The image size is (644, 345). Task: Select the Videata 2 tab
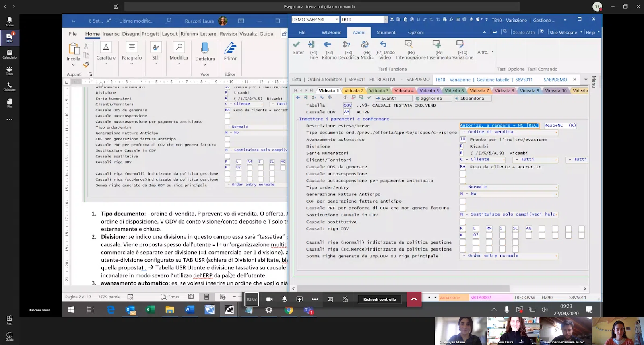[354, 91]
